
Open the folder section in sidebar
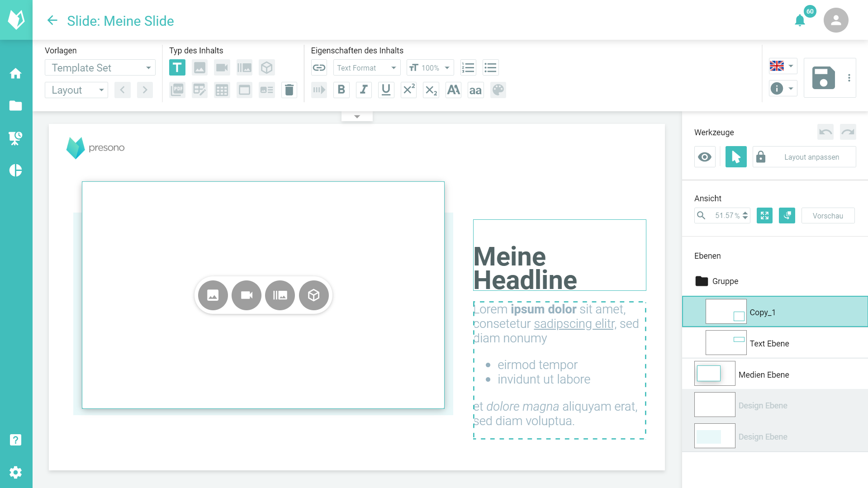pos(16,106)
